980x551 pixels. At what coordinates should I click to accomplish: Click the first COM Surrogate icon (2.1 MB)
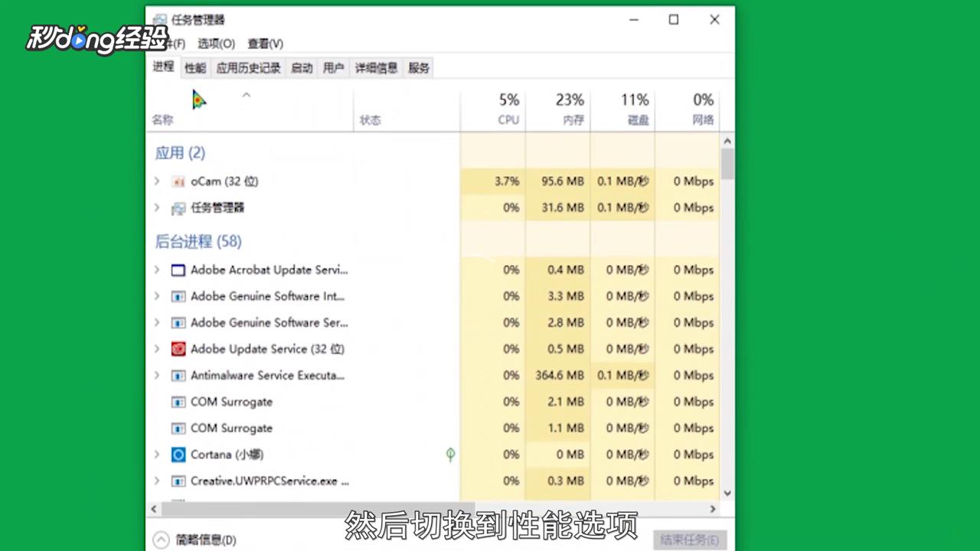pyautogui.click(x=178, y=402)
